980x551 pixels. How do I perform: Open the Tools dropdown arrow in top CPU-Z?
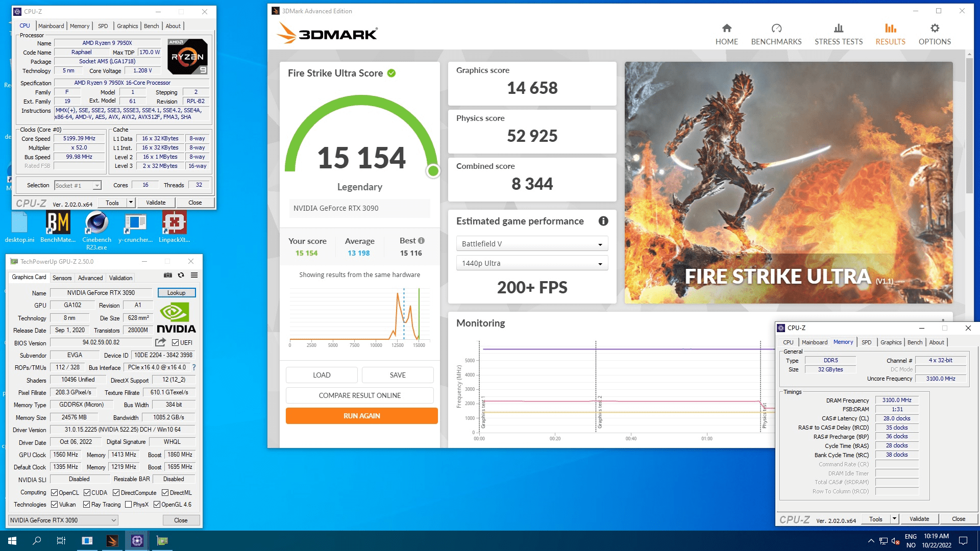[x=131, y=203]
